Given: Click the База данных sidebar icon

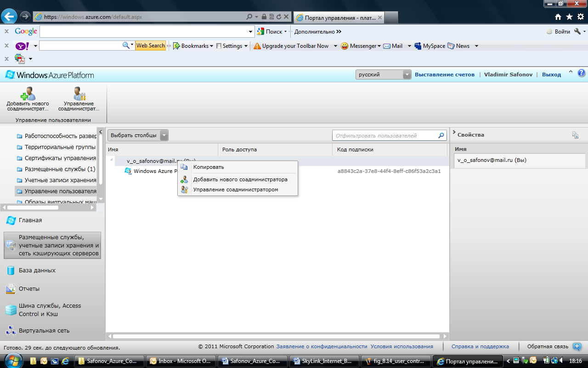Looking at the screenshot, I should [11, 270].
